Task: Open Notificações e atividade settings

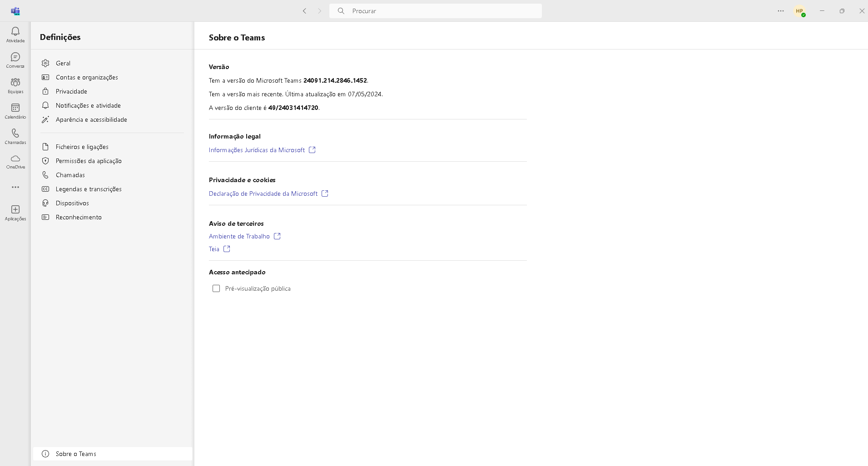Action: pos(88,105)
